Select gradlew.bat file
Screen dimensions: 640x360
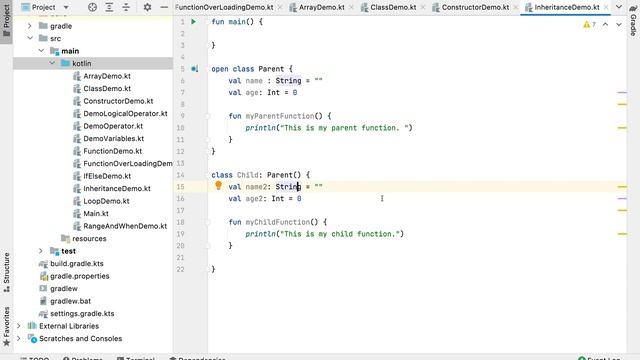pyautogui.click(x=70, y=301)
